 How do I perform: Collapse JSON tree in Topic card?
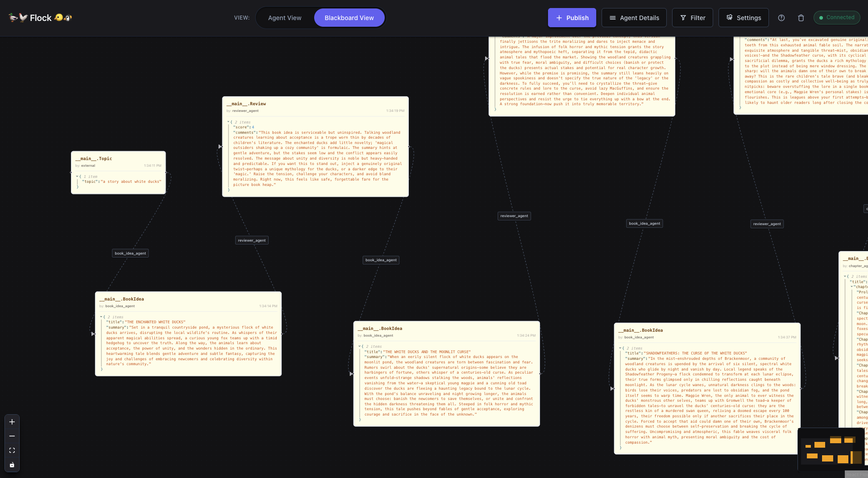[77, 177]
